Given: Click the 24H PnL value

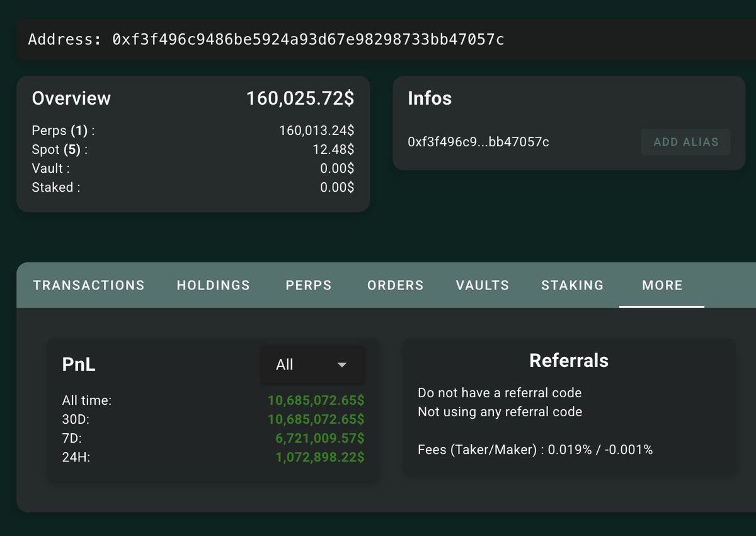Looking at the screenshot, I should point(319,457).
